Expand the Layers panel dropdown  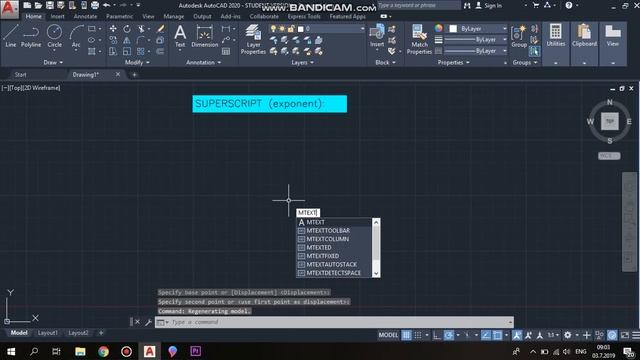coord(302,62)
